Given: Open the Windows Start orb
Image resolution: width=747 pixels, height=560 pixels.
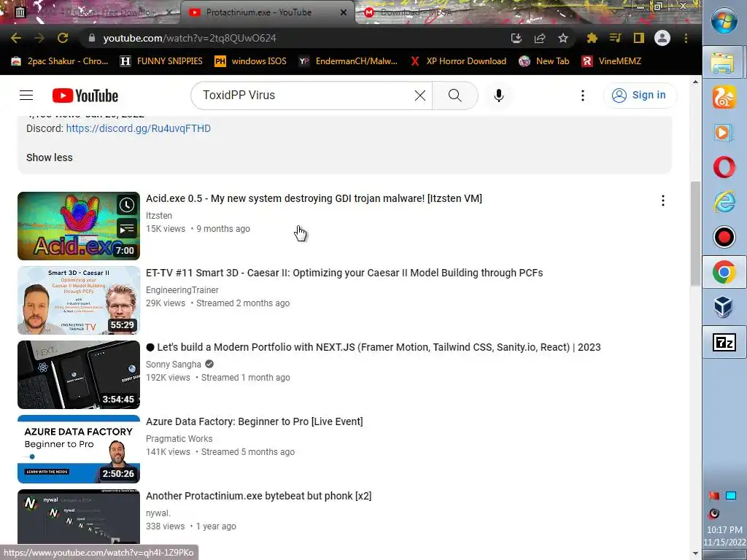Looking at the screenshot, I should pyautogui.click(x=724, y=21).
